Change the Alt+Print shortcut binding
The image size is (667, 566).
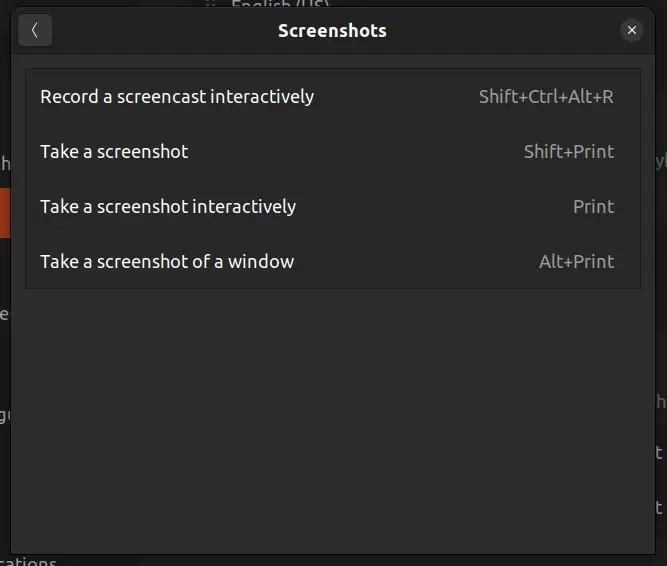576,262
